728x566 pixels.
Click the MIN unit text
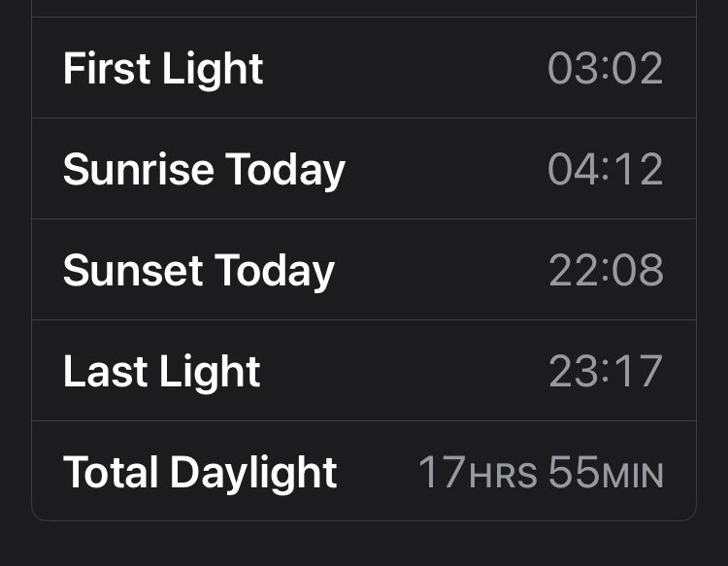coord(633,476)
